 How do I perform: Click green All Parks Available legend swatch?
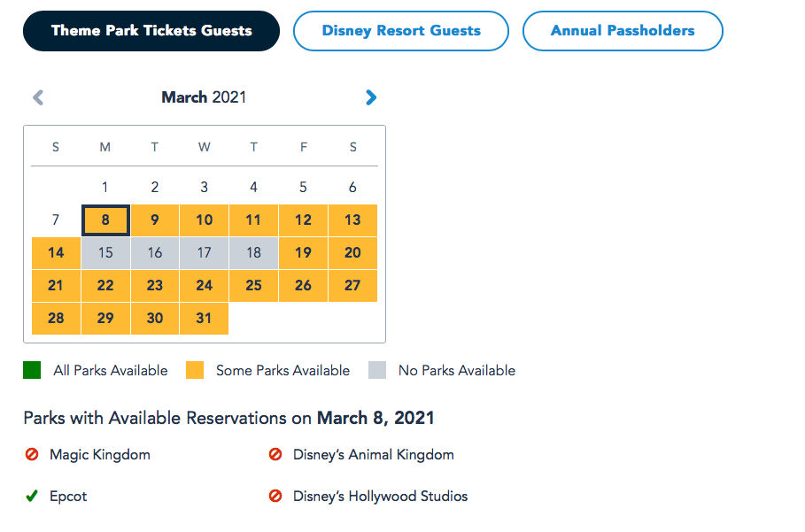tap(32, 370)
